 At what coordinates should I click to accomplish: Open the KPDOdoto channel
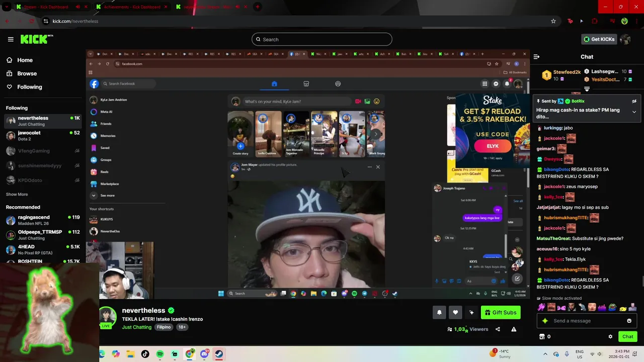tap(43, 180)
